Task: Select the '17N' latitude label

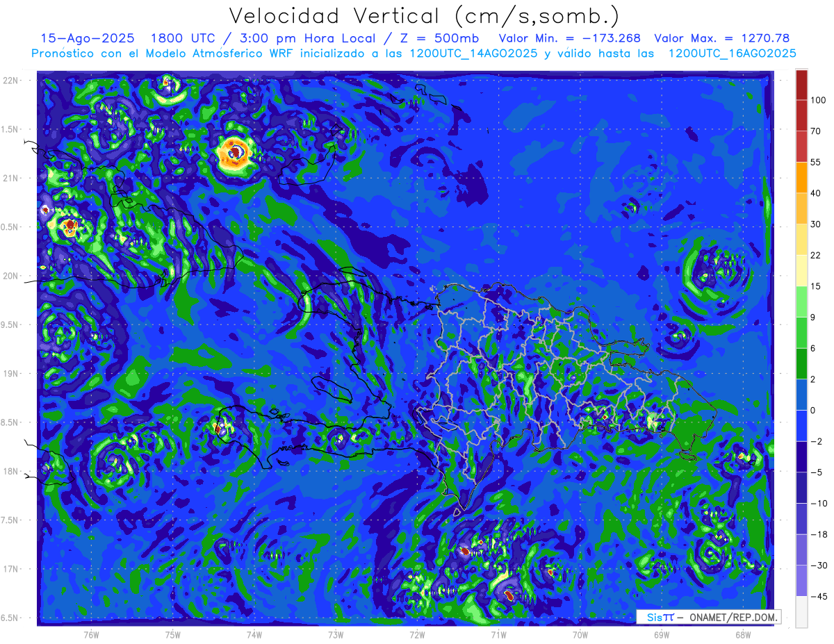Action: pos(11,569)
